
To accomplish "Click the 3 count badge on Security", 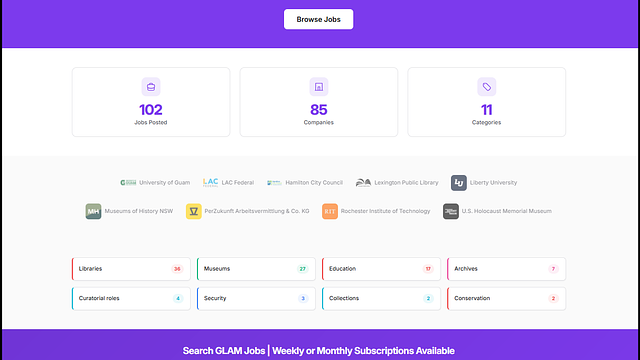I will pos(303,298).
